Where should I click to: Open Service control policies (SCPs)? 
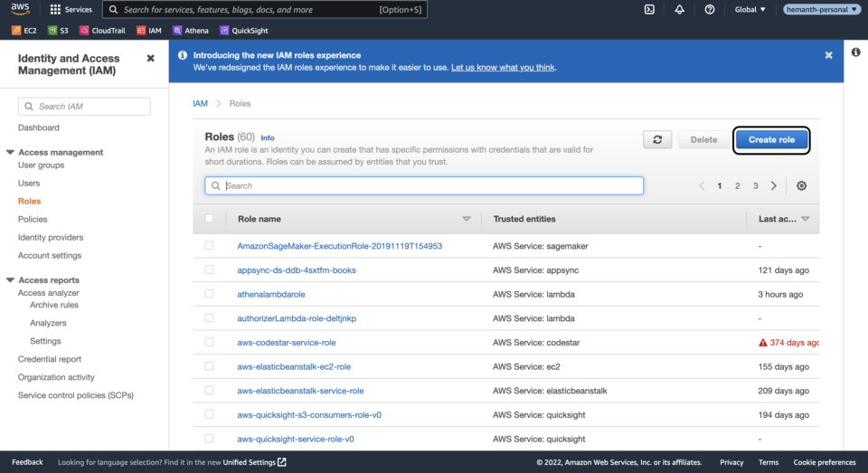[x=75, y=395]
